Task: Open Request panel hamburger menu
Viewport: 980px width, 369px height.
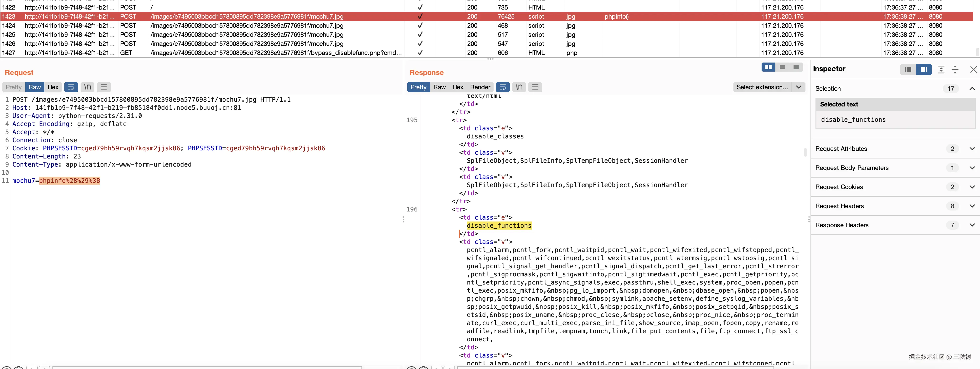Action: [x=103, y=87]
